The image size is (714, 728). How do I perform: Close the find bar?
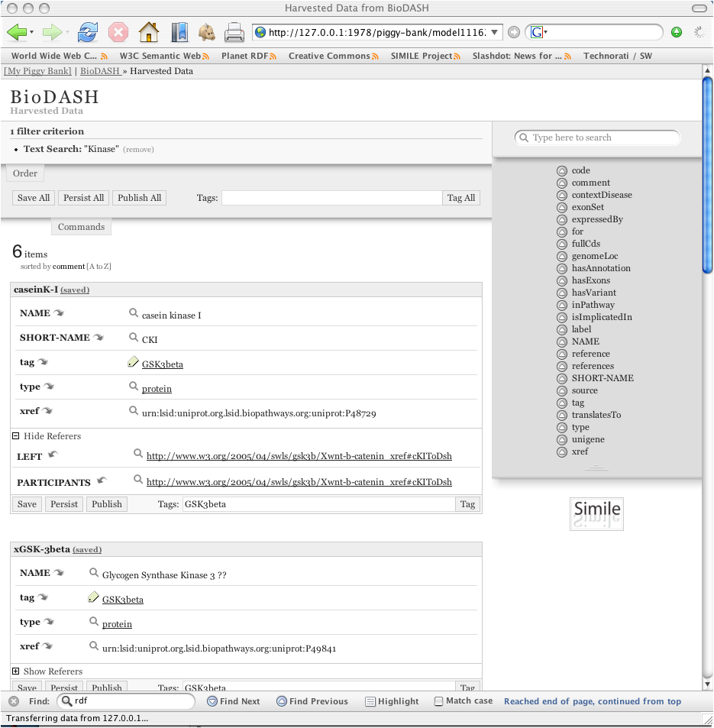14,701
